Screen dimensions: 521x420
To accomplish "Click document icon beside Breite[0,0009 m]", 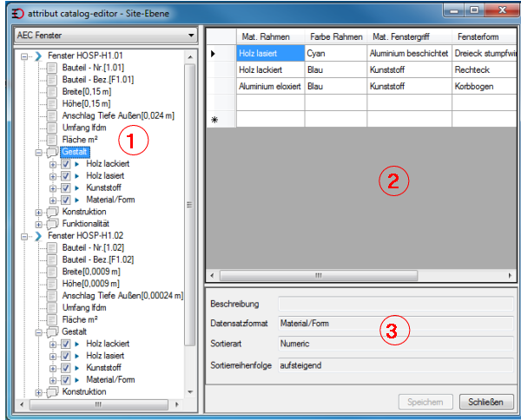I will click(52, 272).
